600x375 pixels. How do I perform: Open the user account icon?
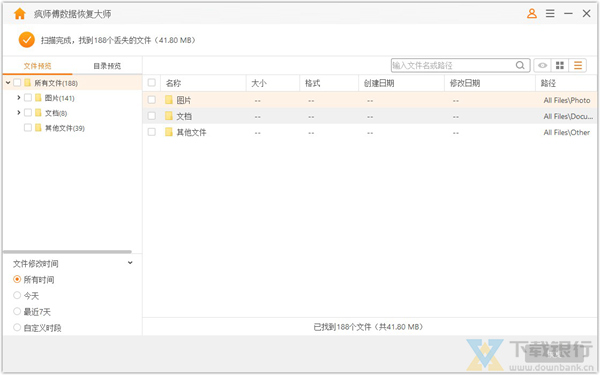(532, 14)
